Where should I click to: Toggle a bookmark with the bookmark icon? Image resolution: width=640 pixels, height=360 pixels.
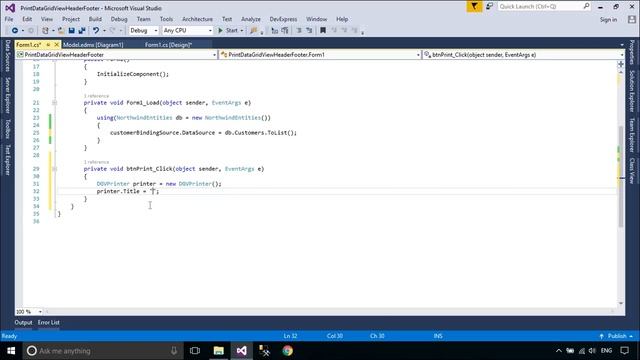coord(323,31)
